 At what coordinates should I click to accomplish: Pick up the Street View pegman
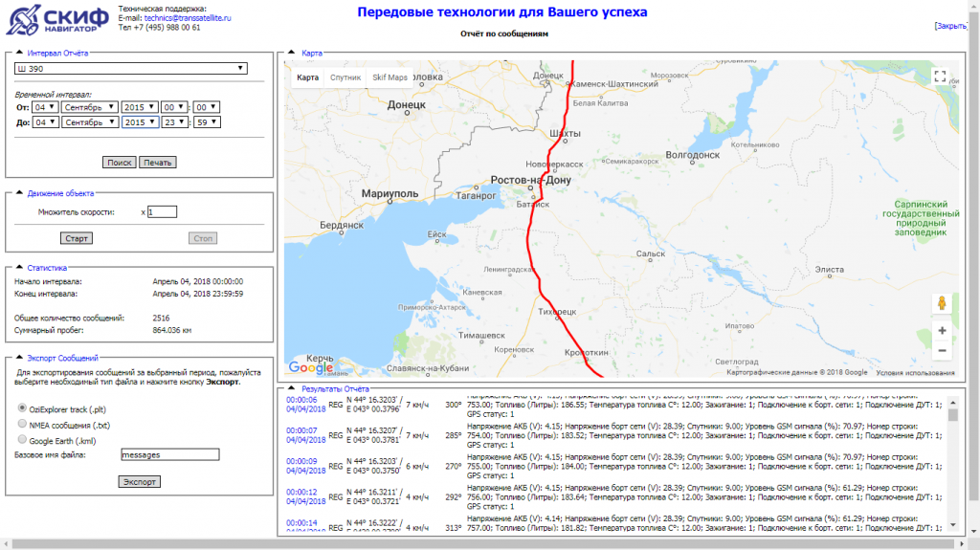click(942, 303)
